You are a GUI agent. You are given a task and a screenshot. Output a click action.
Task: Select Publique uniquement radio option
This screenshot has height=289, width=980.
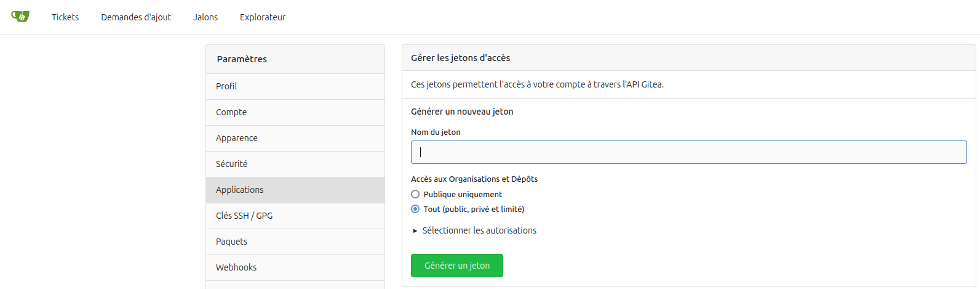pos(415,194)
